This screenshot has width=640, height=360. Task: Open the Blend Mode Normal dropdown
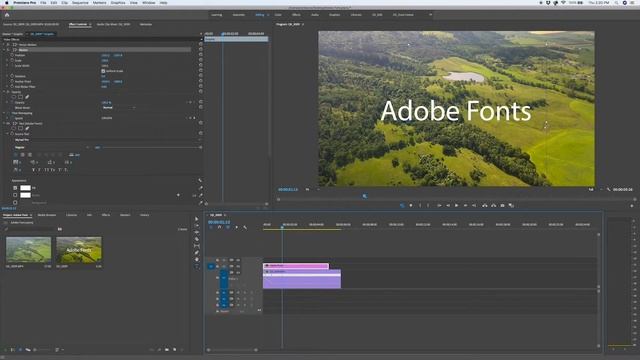click(x=118, y=108)
